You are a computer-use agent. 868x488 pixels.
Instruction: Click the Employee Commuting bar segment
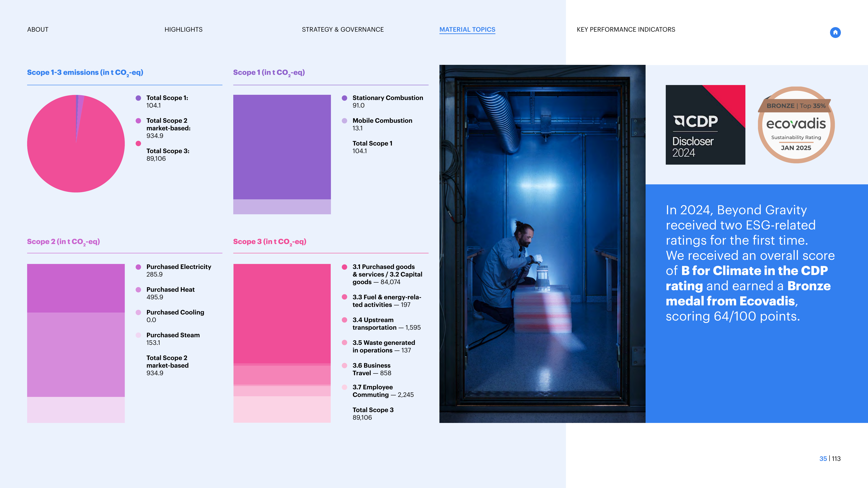[x=282, y=409]
